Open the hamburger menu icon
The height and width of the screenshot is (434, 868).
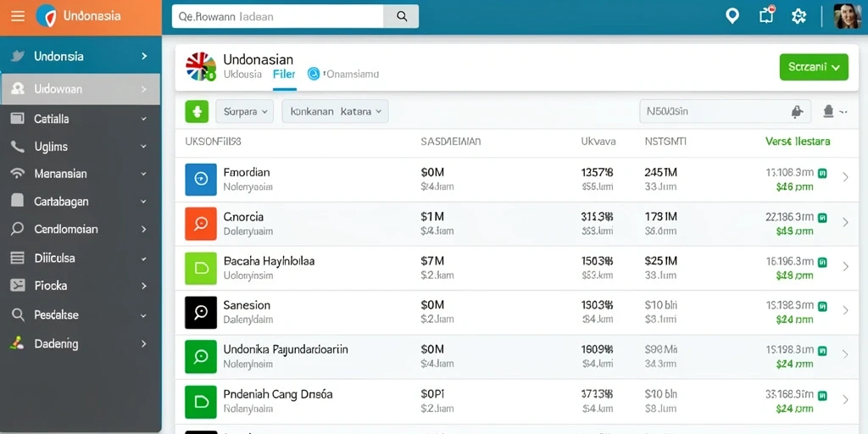(18, 16)
